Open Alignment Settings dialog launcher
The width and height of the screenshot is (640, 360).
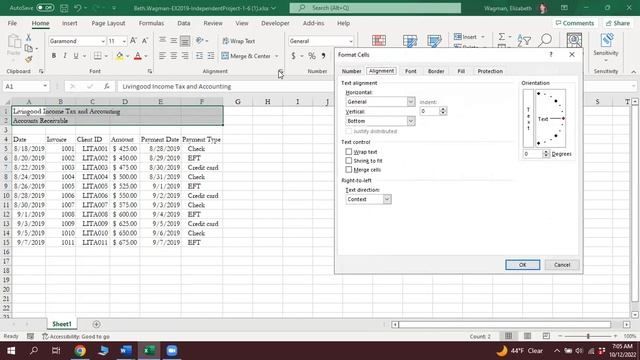(x=280, y=71)
